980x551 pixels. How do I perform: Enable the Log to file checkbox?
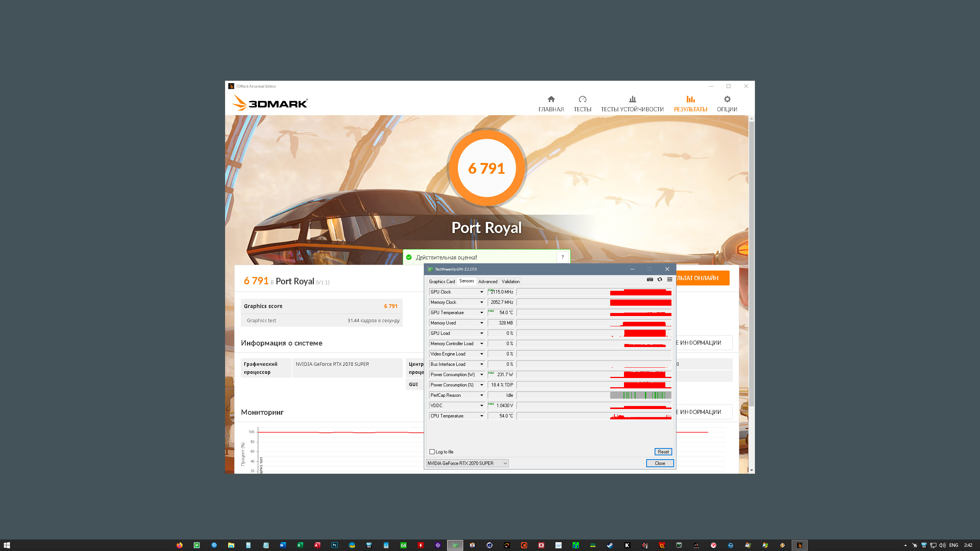pyautogui.click(x=432, y=452)
